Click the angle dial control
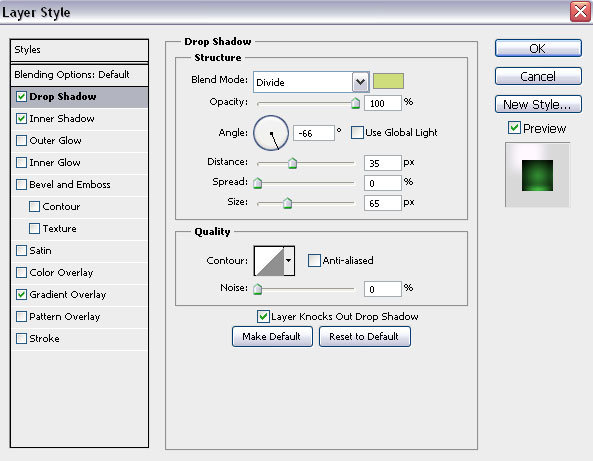This screenshot has width=593, height=461. click(x=271, y=133)
